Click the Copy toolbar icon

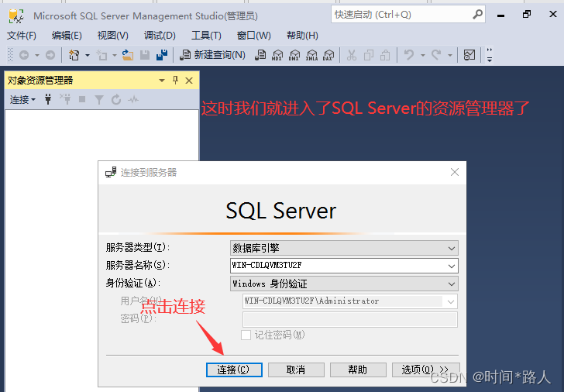[x=368, y=55]
